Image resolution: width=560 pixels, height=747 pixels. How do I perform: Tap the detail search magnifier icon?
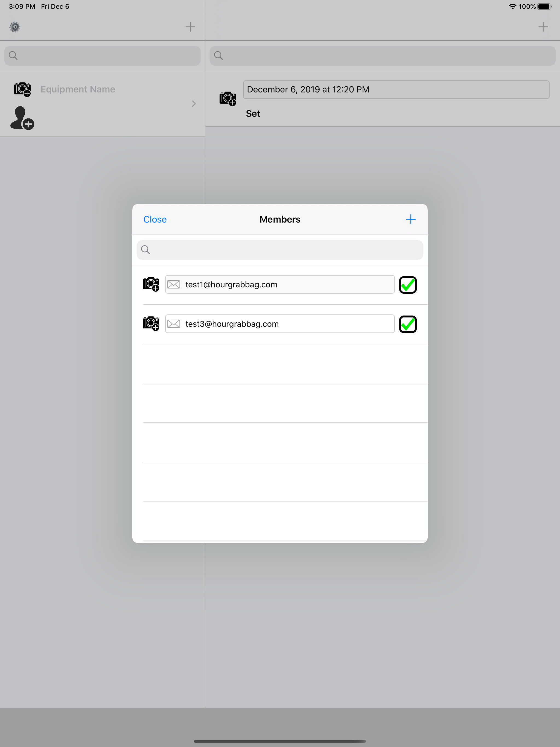tap(218, 56)
